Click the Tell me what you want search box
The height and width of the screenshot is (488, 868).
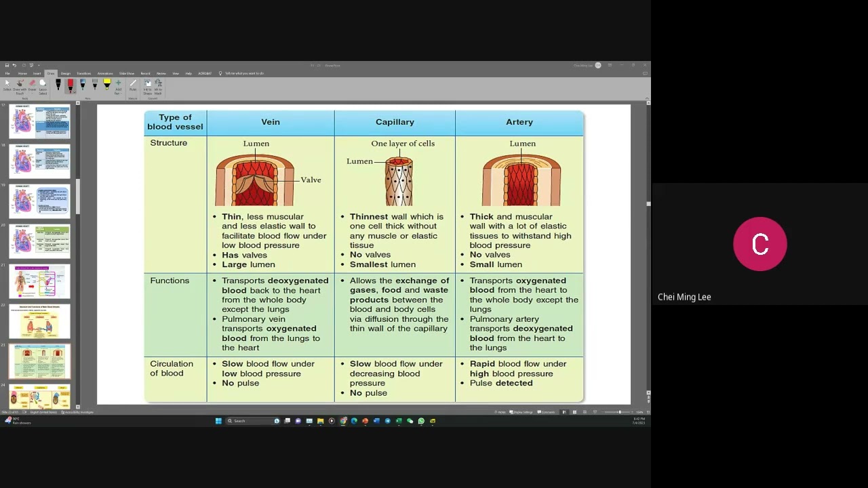242,73
